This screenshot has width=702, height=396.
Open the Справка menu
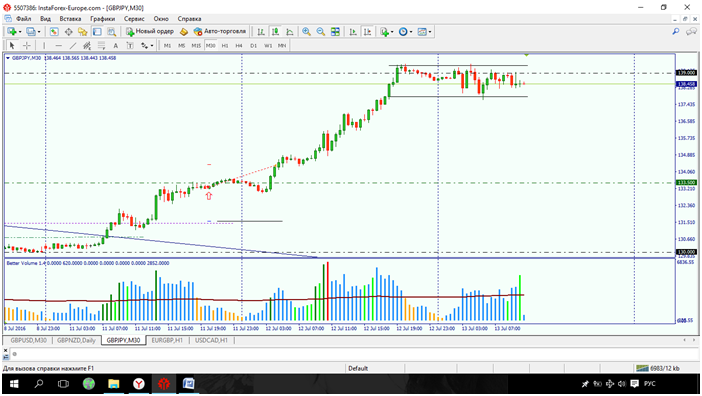189,19
